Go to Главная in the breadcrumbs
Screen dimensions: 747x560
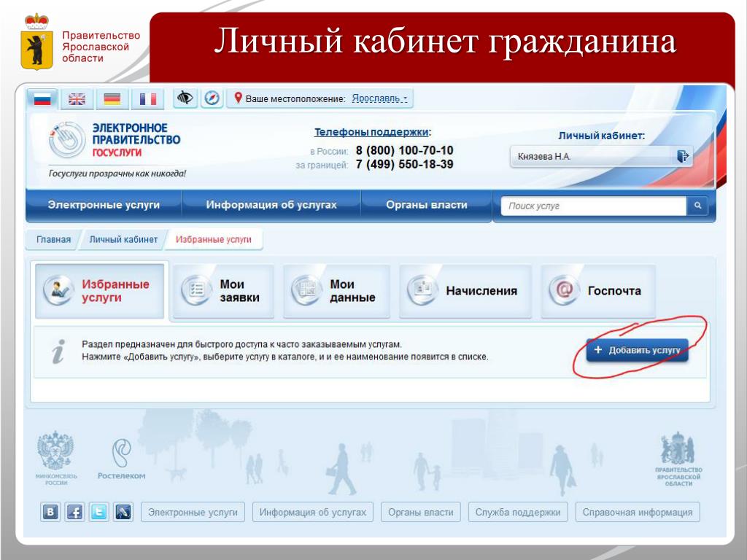tap(53, 239)
